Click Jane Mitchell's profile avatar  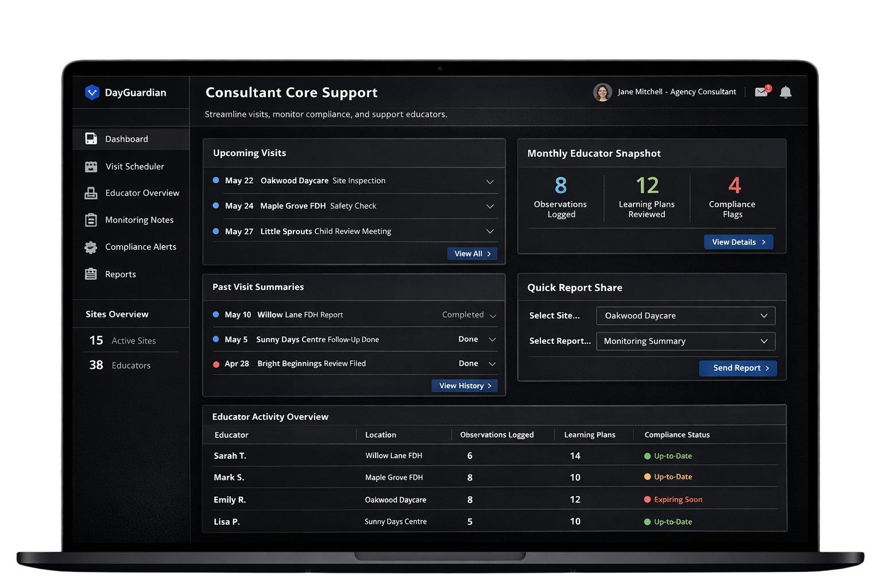[602, 92]
